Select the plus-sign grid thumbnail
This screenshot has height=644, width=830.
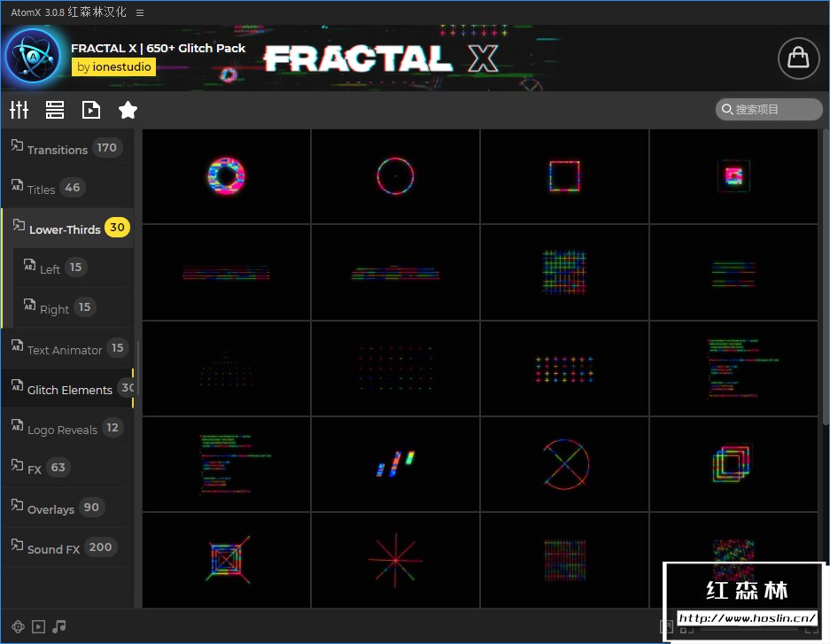point(565,369)
